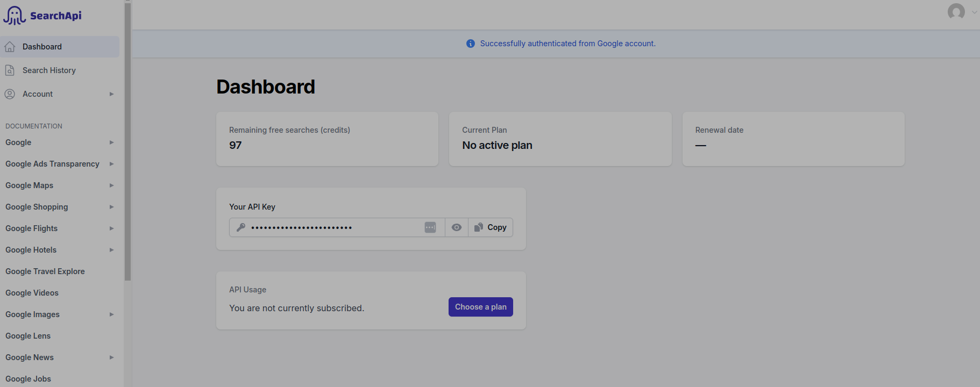Open Search History in sidebar
This screenshot has width=980, height=387.
click(60, 70)
